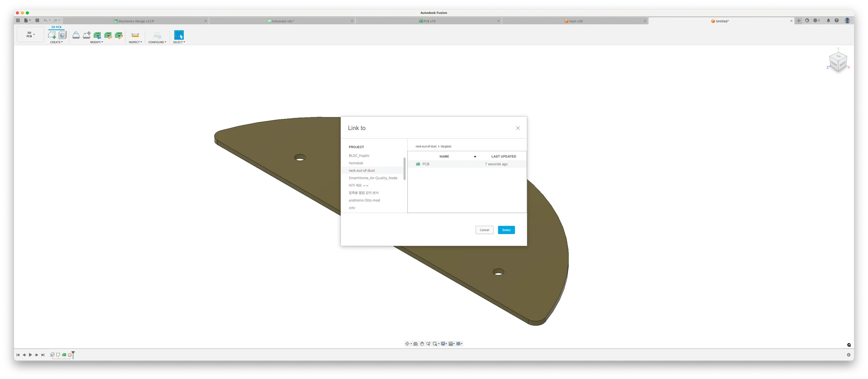Click the Select button in dialog
Image resolution: width=868 pixels, height=379 pixels.
click(x=506, y=230)
